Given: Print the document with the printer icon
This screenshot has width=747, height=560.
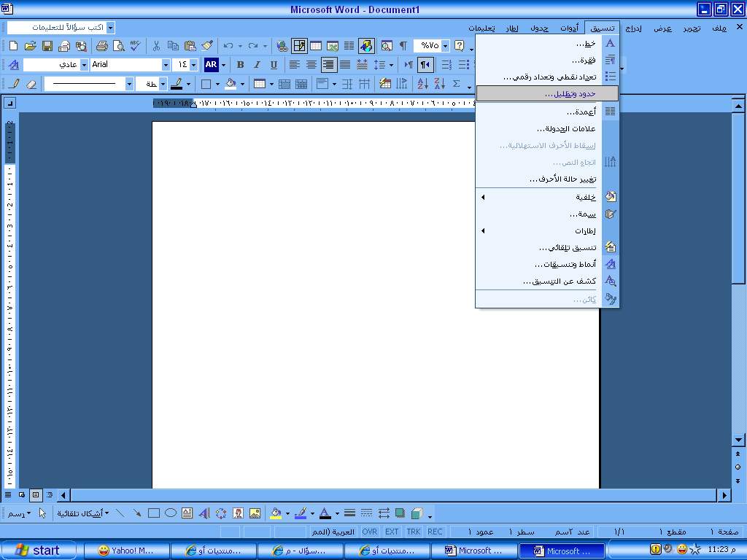Looking at the screenshot, I should (x=101, y=46).
